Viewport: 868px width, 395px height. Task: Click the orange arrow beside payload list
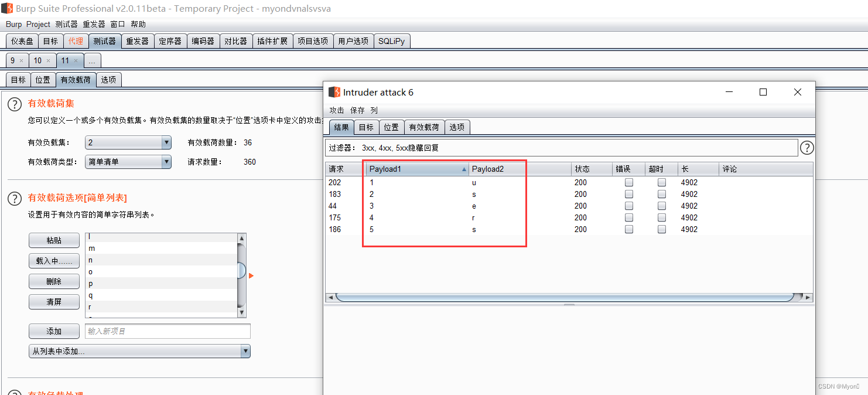point(251,275)
